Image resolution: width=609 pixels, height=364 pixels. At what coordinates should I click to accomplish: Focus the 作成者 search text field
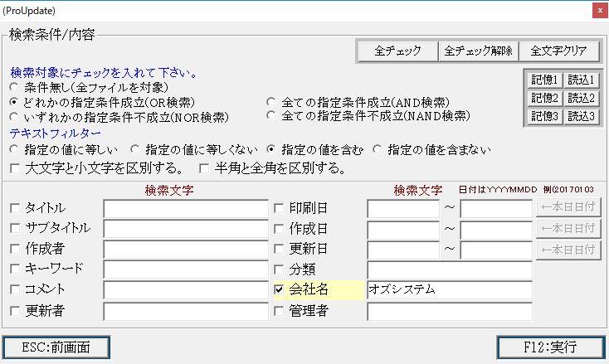click(186, 250)
